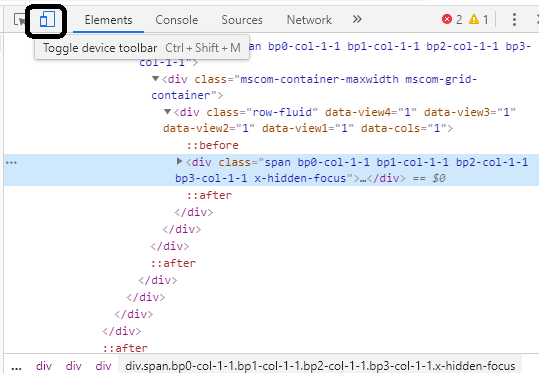Collapse the mscom-container-maxwidth div node
This screenshot has width=539, height=373.
tap(155, 79)
